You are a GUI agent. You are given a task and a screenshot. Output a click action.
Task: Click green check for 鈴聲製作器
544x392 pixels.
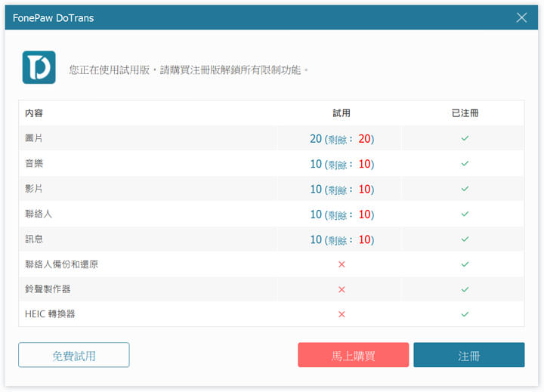(465, 289)
